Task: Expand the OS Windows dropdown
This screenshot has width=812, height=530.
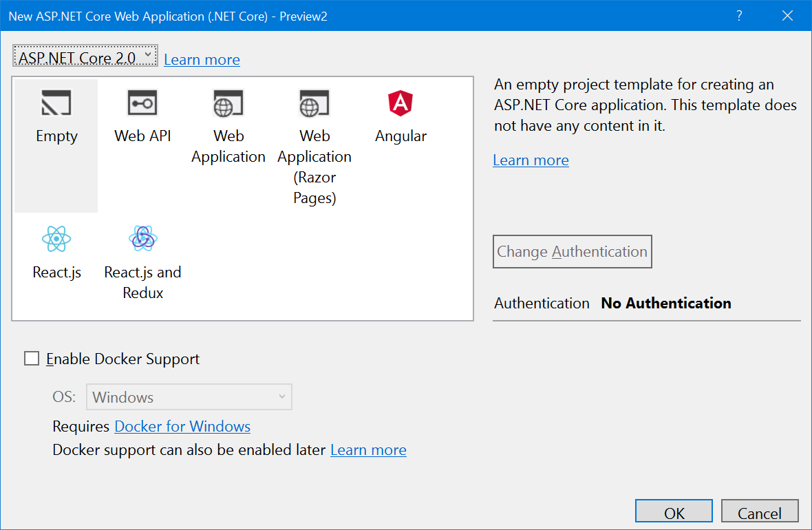Action: point(189,397)
